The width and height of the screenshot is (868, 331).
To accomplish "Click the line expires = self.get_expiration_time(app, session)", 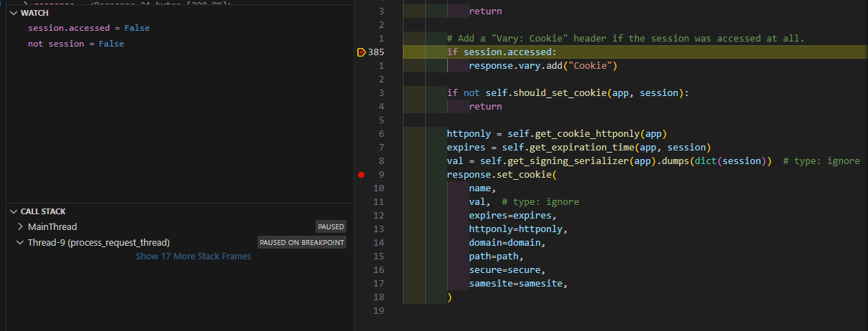I will [x=578, y=147].
